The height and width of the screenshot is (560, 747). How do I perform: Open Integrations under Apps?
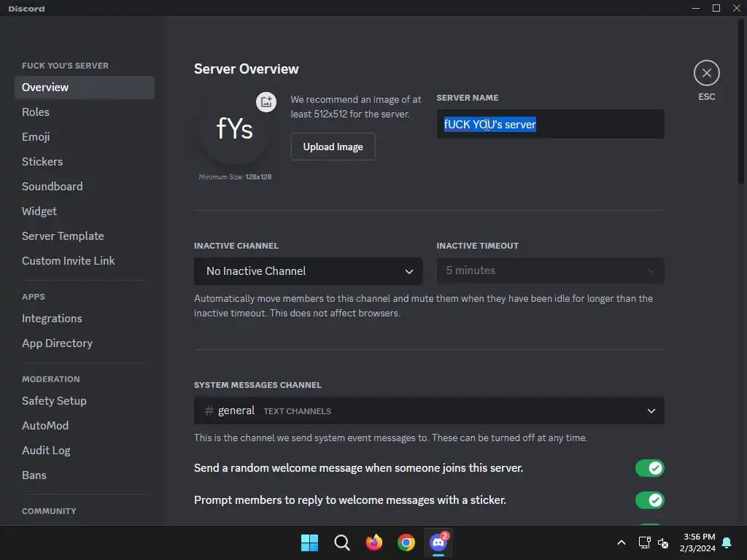pos(85,318)
